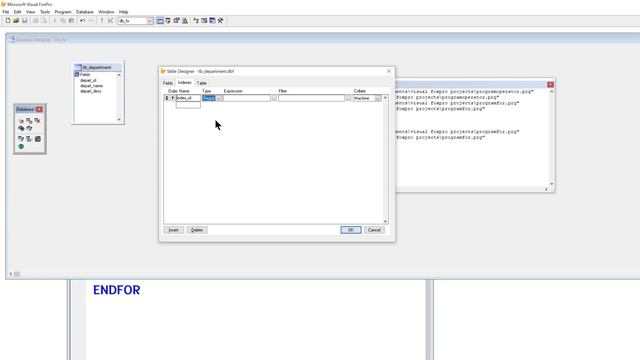Click Browse Table icon in Database toolbar
This screenshot has width=640, height=360.
[x=29, y=139]
